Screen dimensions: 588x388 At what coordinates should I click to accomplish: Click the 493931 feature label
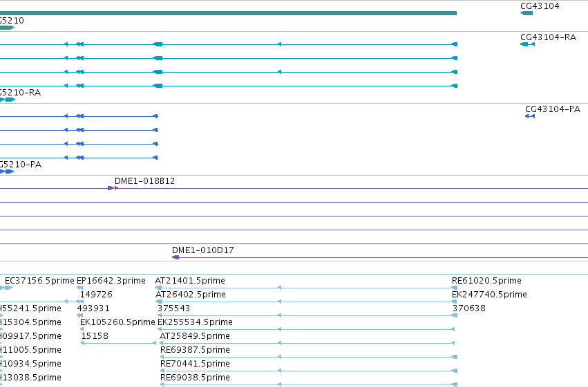click(x=93, y=308)
